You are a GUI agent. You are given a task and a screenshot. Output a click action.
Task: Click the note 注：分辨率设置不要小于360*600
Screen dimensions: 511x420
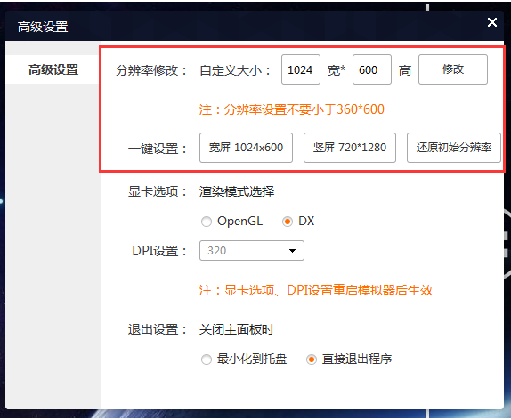coord(292,109)
